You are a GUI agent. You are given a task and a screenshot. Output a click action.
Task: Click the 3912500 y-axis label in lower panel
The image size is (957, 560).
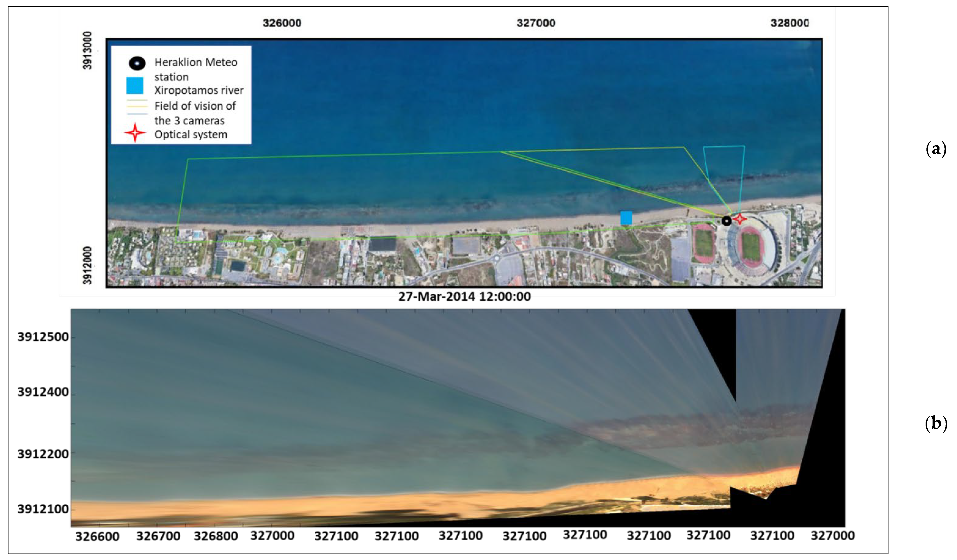[x=43, y=337]
